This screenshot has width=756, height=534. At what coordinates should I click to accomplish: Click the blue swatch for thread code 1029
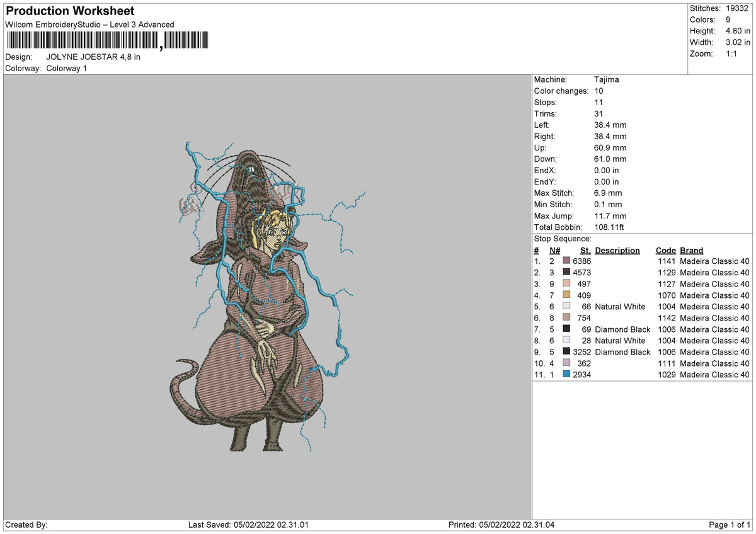(x=566, y=374)
